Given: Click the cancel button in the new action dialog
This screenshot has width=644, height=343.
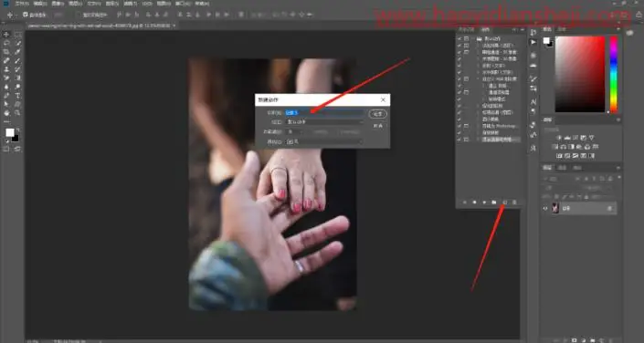Looking at the screenshot, I should click(x=378, y=126).
